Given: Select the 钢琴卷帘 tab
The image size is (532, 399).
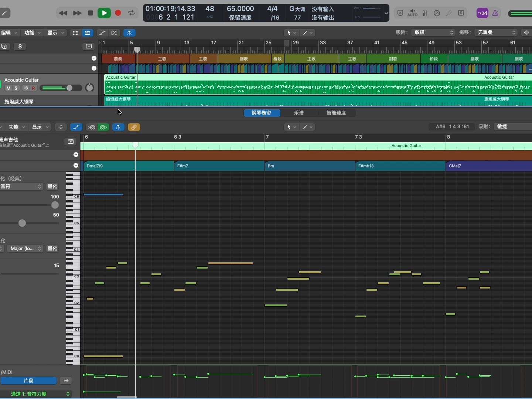Looking at the screenshot, I should 262,113.
